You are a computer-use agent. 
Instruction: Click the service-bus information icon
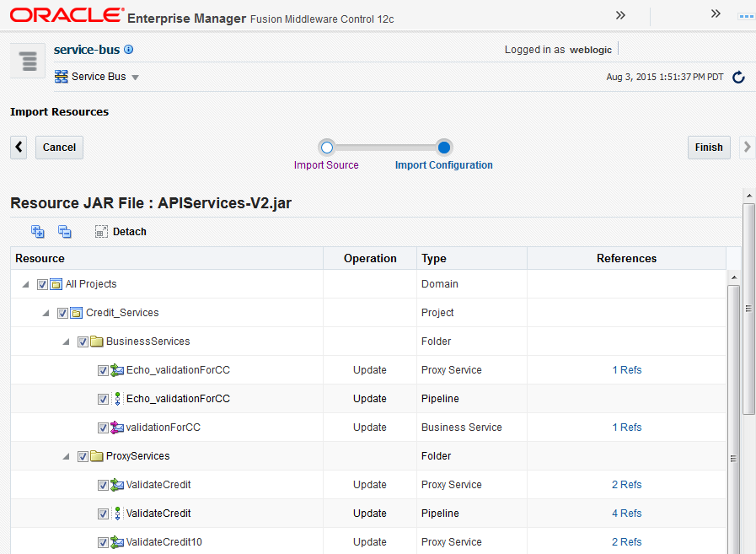(128, 49)
